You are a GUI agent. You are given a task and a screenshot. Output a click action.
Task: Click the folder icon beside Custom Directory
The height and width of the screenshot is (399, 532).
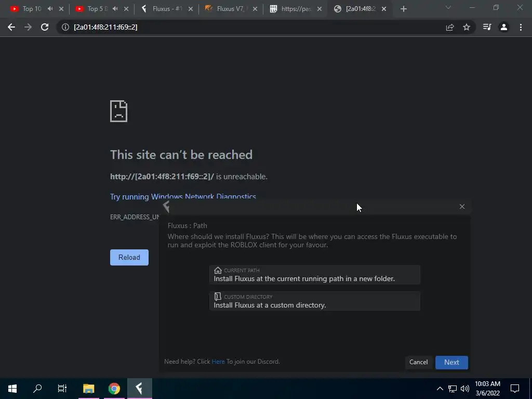[218, 297]
